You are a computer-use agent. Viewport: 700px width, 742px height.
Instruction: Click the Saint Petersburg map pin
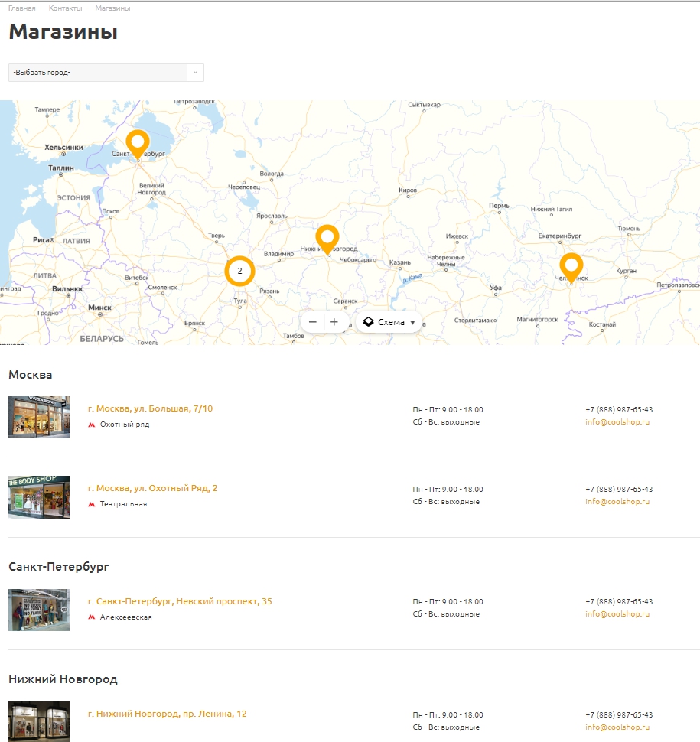coord(138,143)
